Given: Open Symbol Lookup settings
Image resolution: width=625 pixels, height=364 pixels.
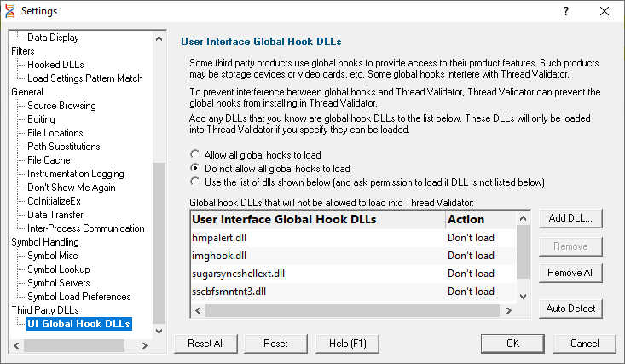Looking at the screenshot, I should (x=58, y=269).
